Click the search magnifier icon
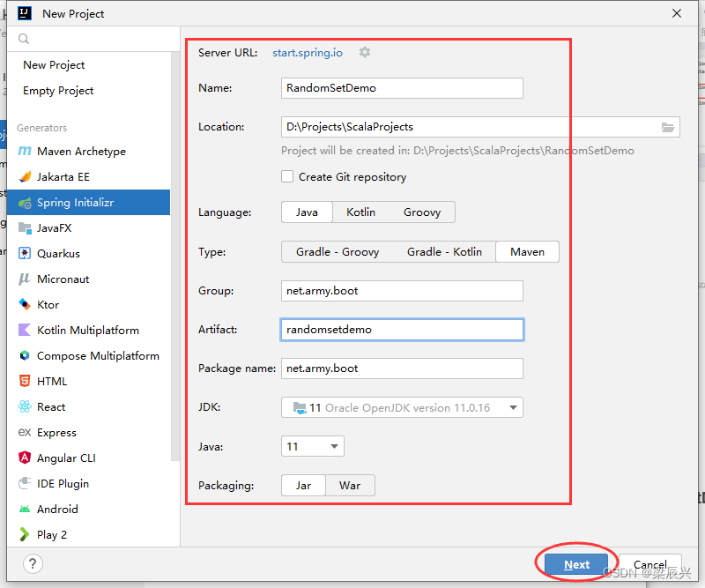This screenshot has height=588, width=705. click(24, 39)
